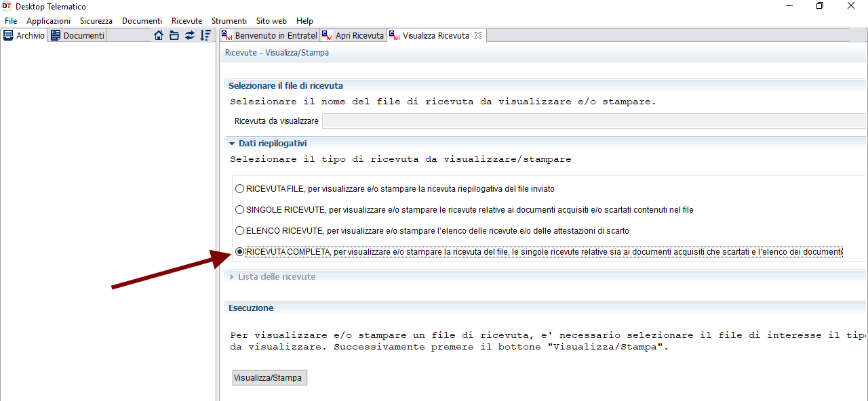Select the RICEVUTA COMPLETA radio option
This screenshot has height=401, width=868.
(239, 252)
